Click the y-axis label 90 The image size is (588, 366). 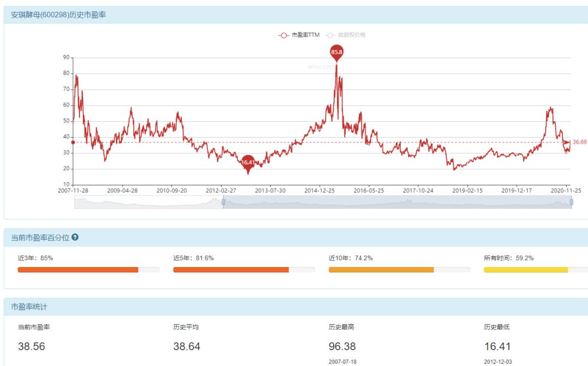(x=66, y=57)
